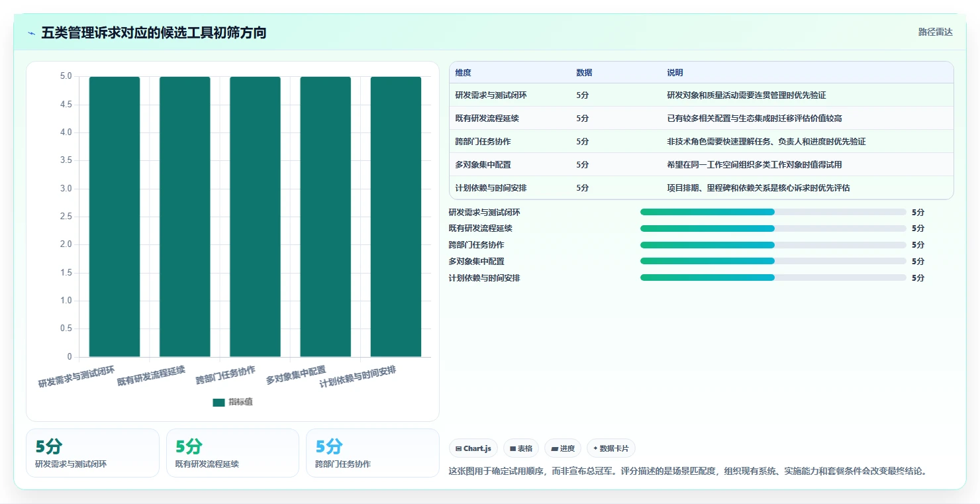The width and height of the screenshot is (980, 504).
Task: Select table row 既有研发流程延续
Action: (701, 119)
